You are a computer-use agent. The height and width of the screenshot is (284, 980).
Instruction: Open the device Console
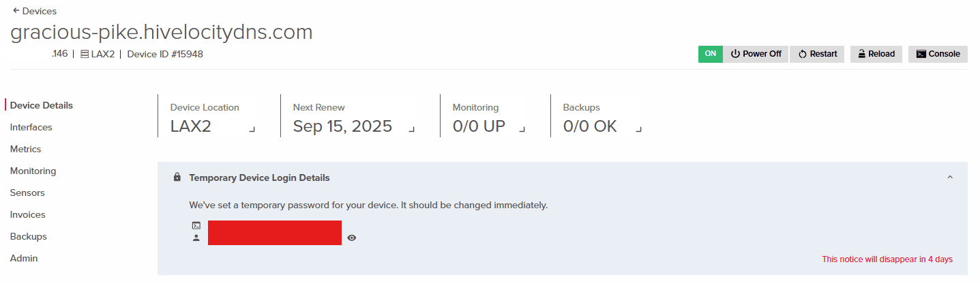[938, 54]
